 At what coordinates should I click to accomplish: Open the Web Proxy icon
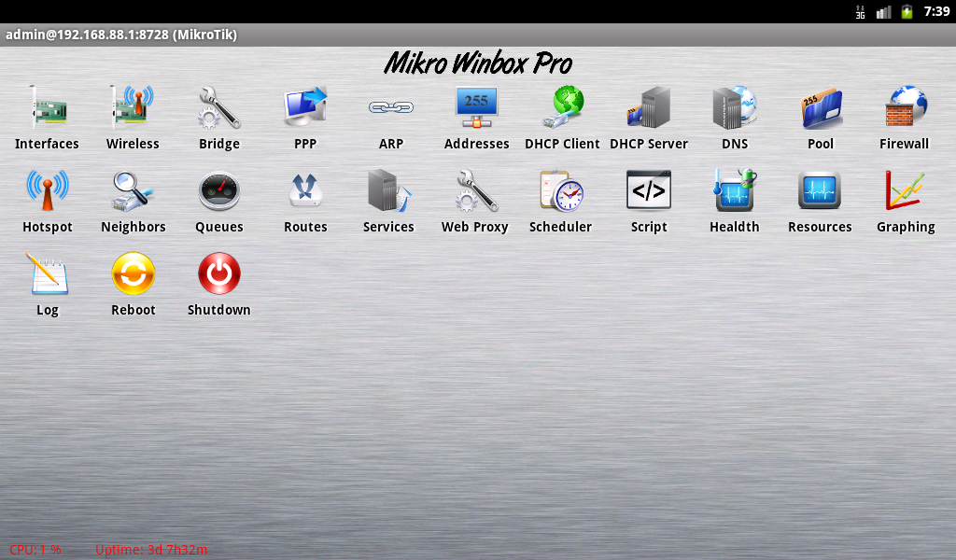tap(477, 190)
